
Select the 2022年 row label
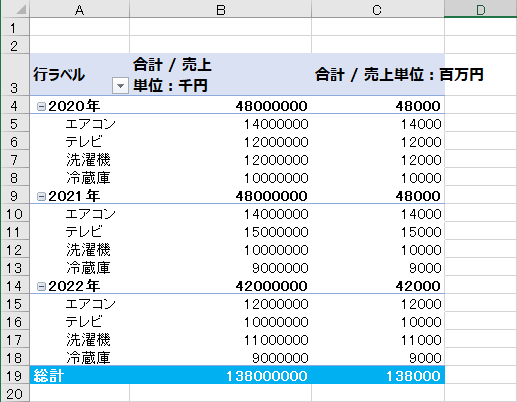(74, 286)
